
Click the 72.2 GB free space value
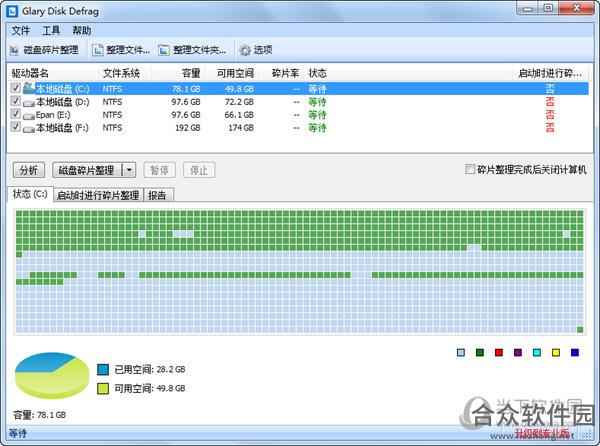239,102
